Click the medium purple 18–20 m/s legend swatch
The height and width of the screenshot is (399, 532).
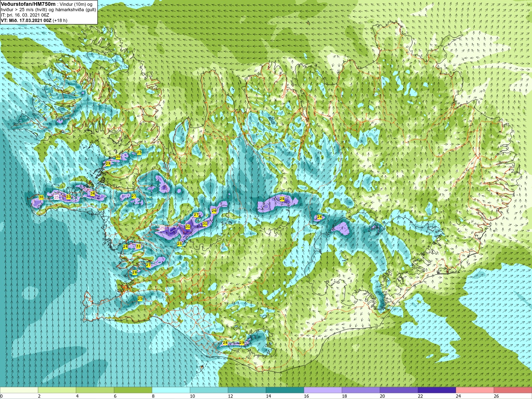click(361, 390)
